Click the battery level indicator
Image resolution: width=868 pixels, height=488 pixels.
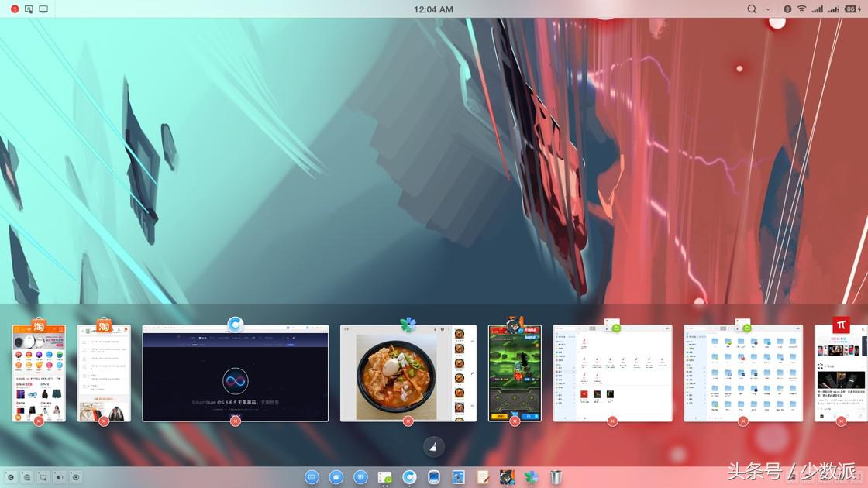click(x=851, y=9)
